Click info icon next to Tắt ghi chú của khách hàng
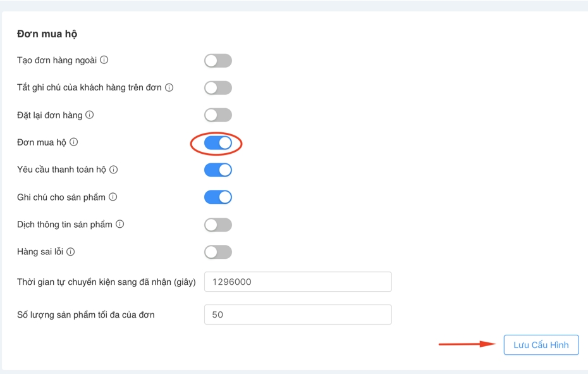This screenshot has width=588, height=374. click(169, 87)
